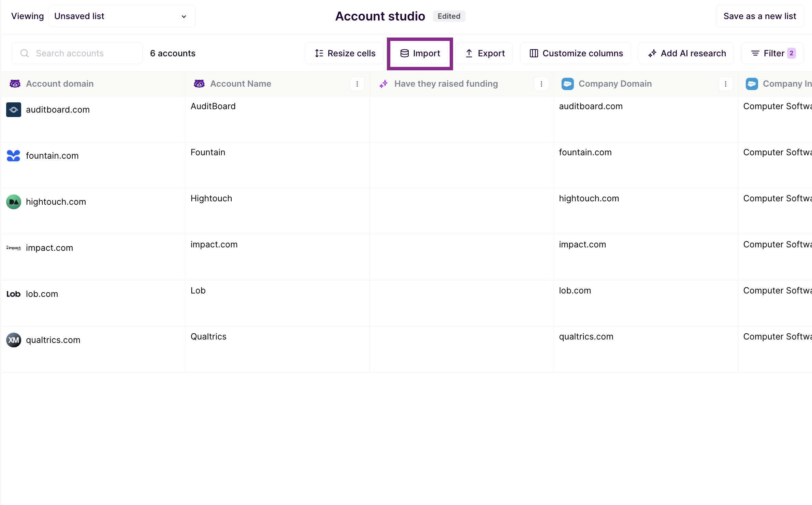
Task: Click hightouch.com in Company Domain column
Action: (589, 198)
